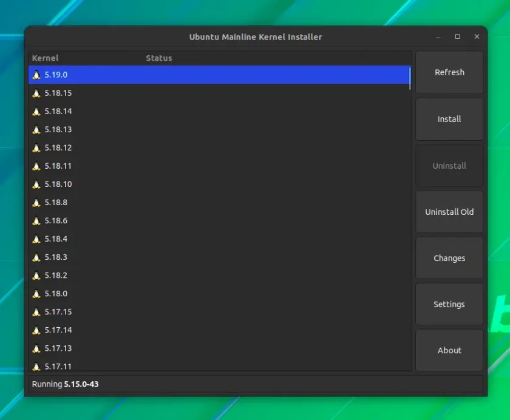Click the penguin icon beside kernel 5.19.0
The image size is (510, 420).
pyautogui.click(x=36, y=75)
